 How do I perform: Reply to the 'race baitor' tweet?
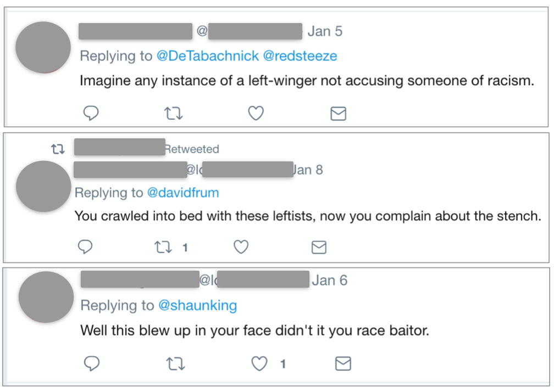pyautogui.click(x=91, y=363)
